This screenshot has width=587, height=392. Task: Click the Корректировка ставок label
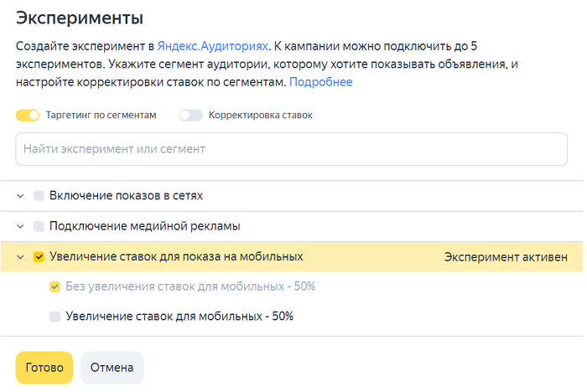261,116
